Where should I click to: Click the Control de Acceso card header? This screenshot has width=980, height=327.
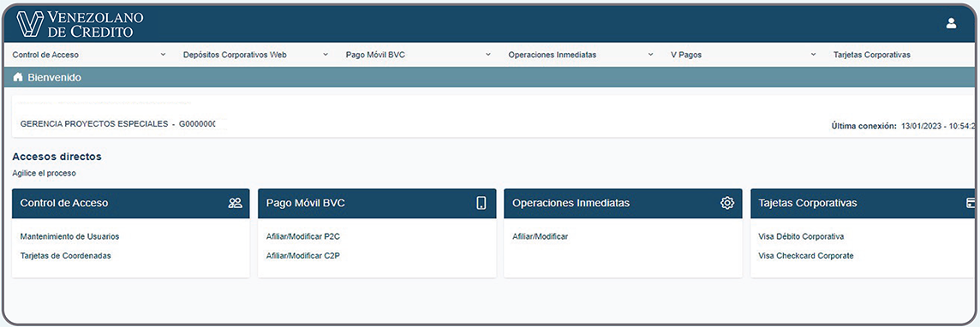(x=130, y=204)
